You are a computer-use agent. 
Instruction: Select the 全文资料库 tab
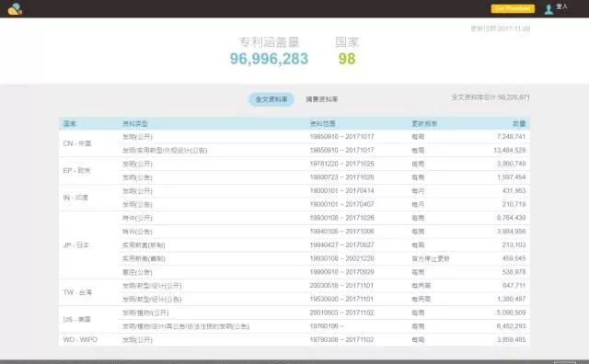coord(271,99)
